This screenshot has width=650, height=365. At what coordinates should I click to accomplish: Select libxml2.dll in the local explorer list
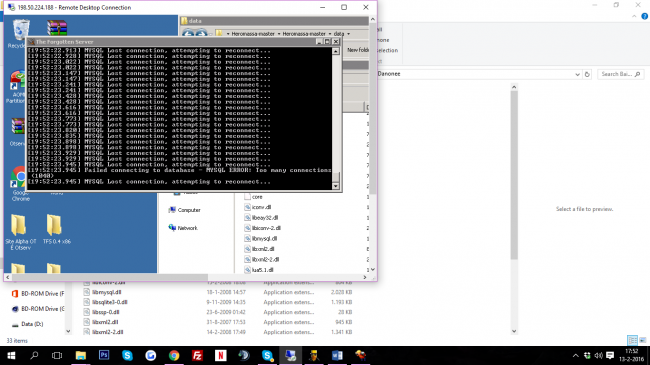pyautogui.click(x=101, y=322)
